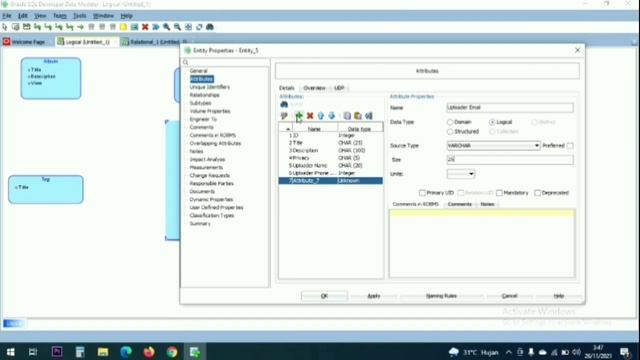Select Unique Identifiers in the left tree

(x=210, y=87)
